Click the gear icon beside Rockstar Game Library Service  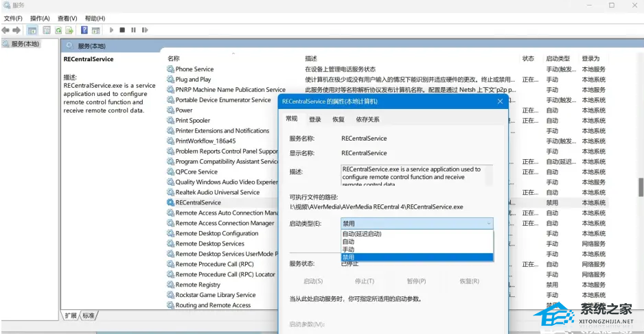170,295
